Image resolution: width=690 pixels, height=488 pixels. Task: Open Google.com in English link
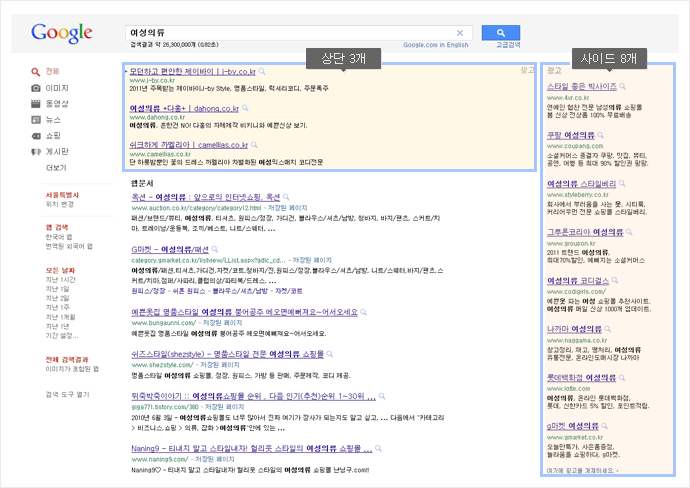[x=435, y=45]
